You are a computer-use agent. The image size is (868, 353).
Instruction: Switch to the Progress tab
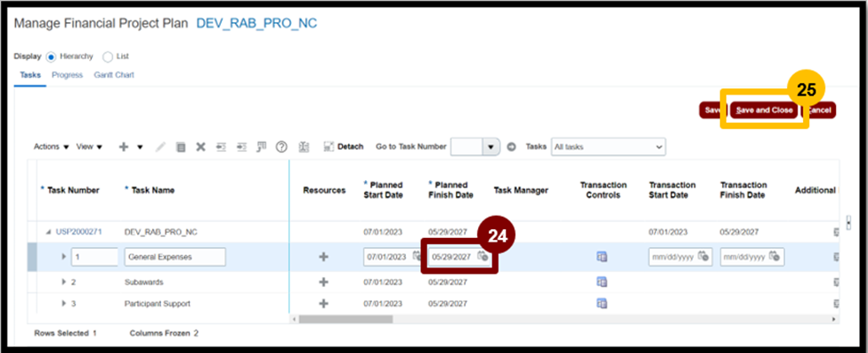(68, 75)
